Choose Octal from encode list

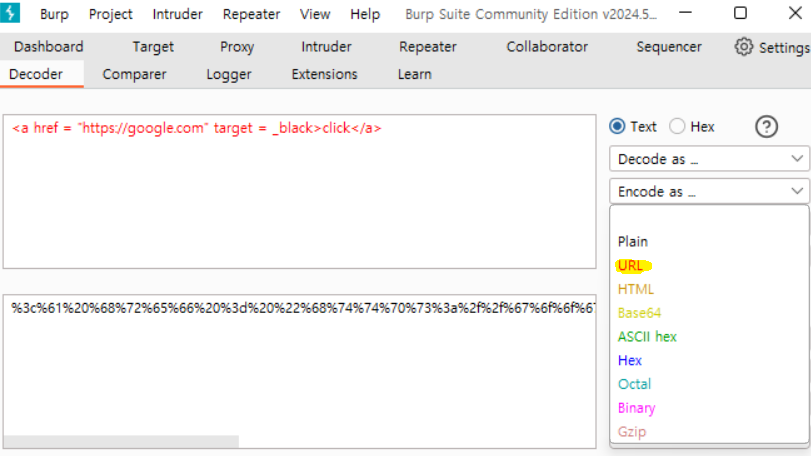click(x=634, y=384)
